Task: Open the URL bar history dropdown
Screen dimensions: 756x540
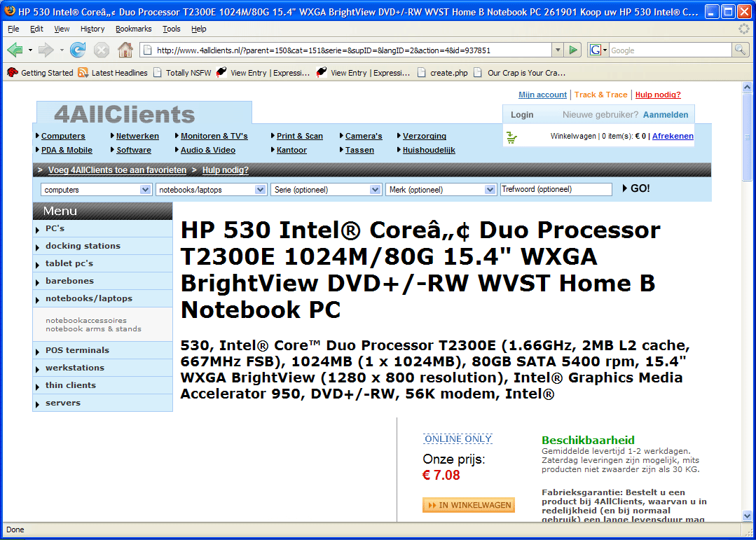Action: pyautogui.click(x=558, y=50)
